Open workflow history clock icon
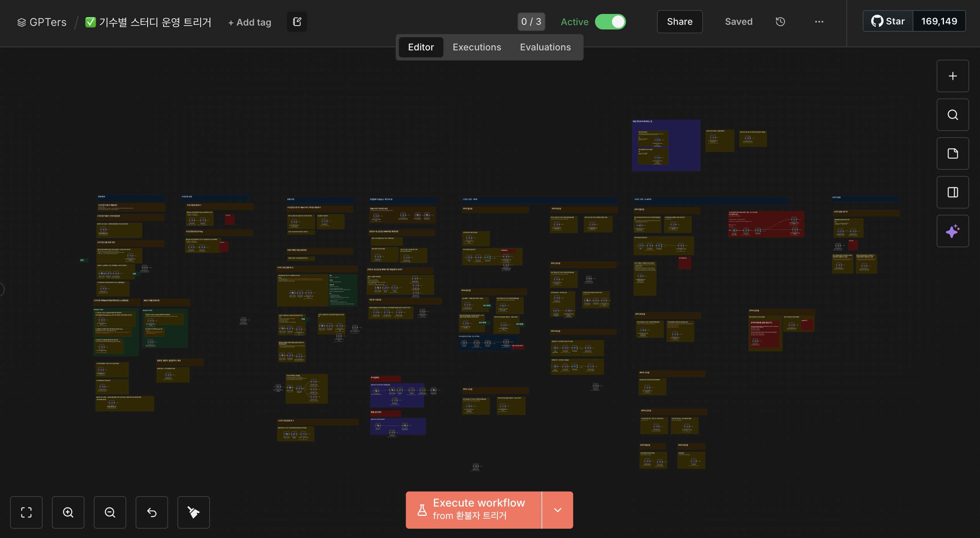Screen dimensions: 980x538 click(780, 22)
